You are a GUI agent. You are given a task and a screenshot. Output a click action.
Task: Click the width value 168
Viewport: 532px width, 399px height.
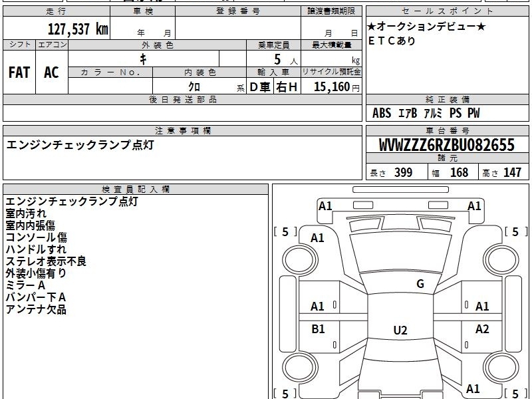coord(459,172)
